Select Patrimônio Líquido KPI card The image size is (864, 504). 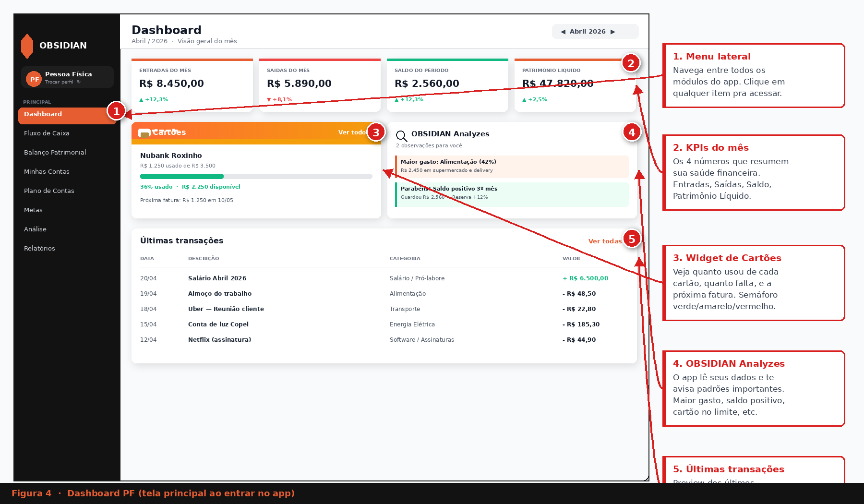575,85
